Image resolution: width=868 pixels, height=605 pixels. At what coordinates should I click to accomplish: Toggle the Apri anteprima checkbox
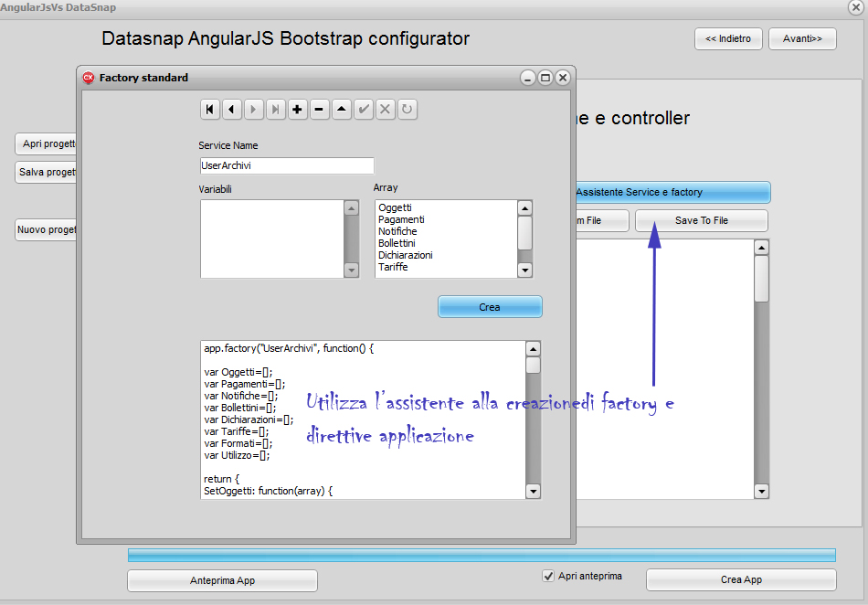(548, 577)
